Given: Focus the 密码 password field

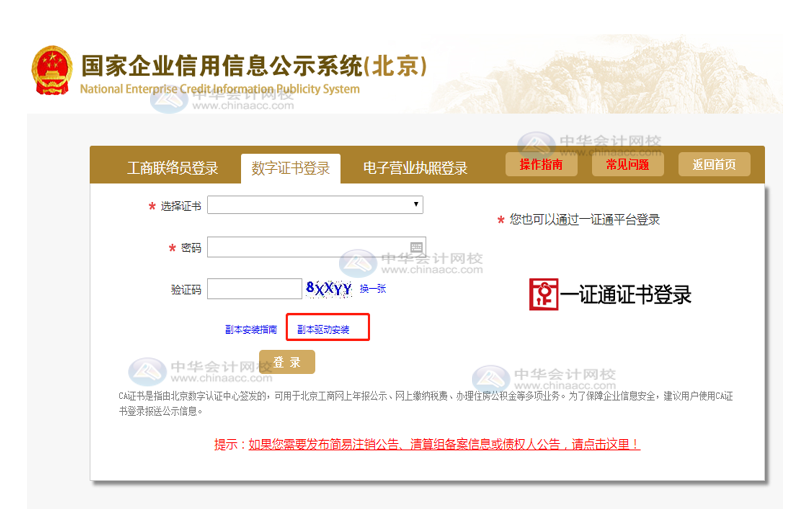Looking at the screenshot, I should click(x=316, y=247).
